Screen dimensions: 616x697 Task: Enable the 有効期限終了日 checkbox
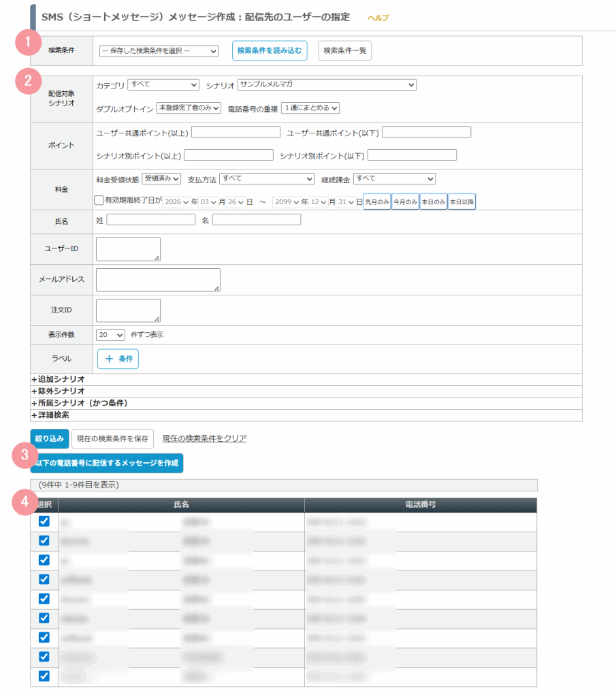click(x=99, y=201)
